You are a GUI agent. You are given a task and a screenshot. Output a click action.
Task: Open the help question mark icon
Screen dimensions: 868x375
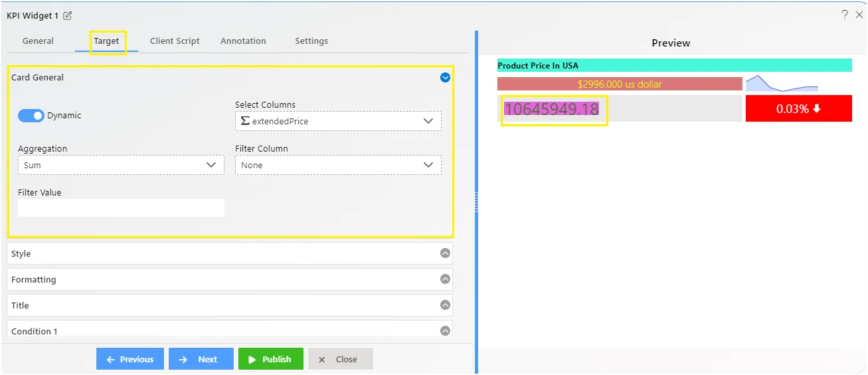845,14
